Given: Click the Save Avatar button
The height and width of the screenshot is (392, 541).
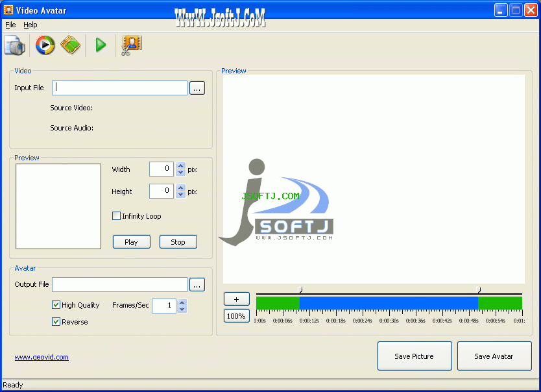Looking at the screenshot, I should (494, 356).
